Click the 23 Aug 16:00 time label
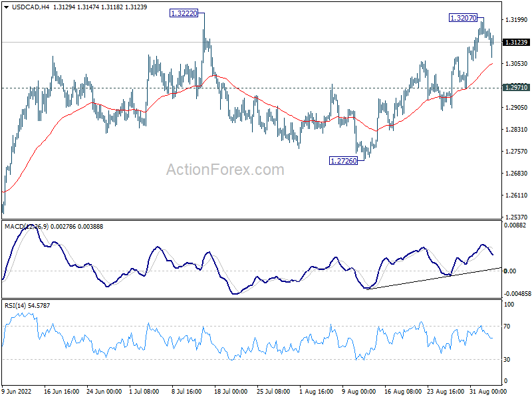 tap(446, 392)
